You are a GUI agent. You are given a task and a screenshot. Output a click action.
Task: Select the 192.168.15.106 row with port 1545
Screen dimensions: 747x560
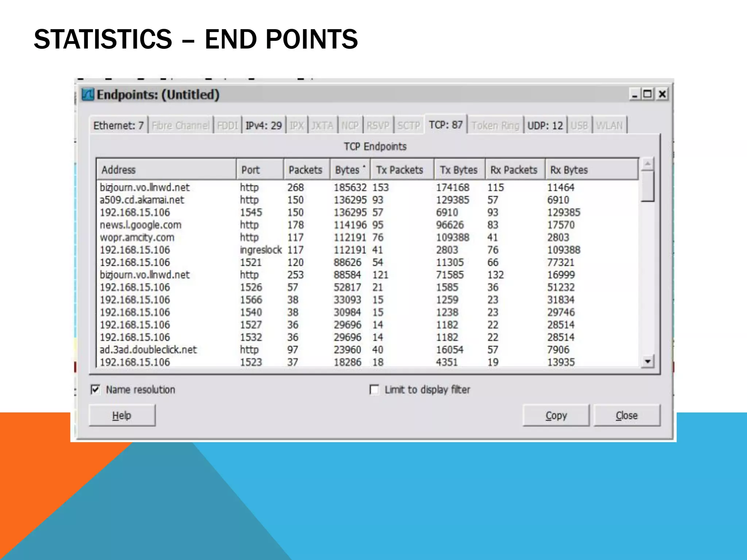tap(368, 212)
